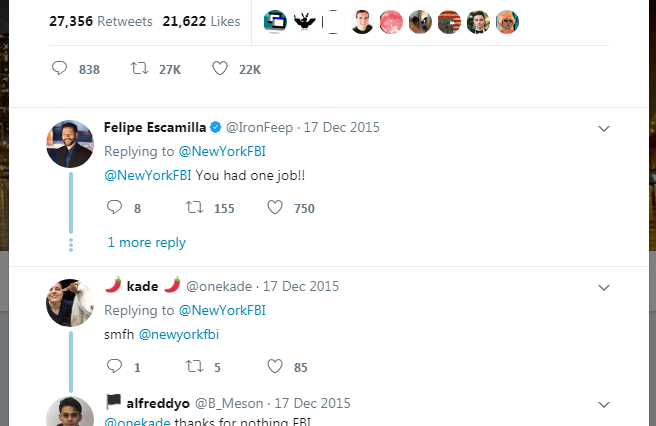This screenshot has height=426, width=656.
Task: Like Felipe Escamilla's "You had one job" tweet
Action: [x=276, y=208]
